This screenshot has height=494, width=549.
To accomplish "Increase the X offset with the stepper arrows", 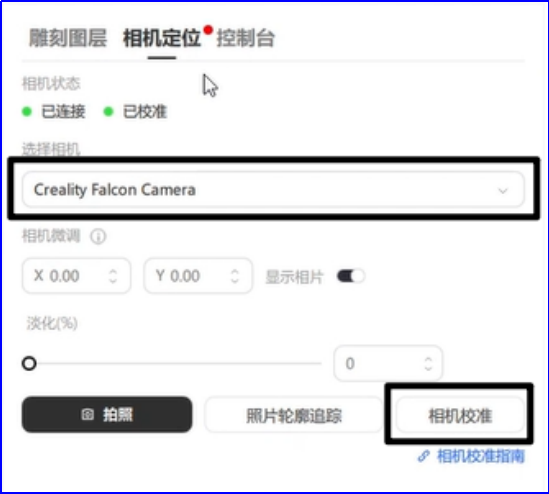I will pos(113,272).
